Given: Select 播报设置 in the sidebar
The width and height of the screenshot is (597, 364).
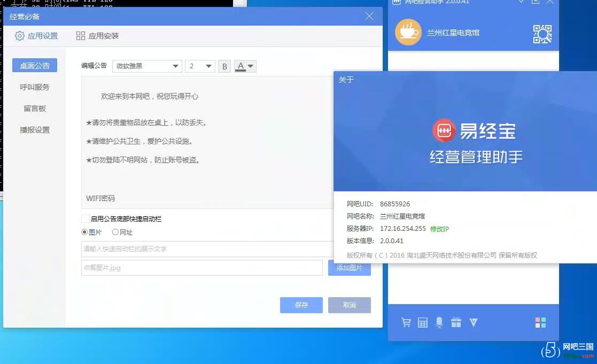Looking at the screenshot, I should tap(35, 130).
